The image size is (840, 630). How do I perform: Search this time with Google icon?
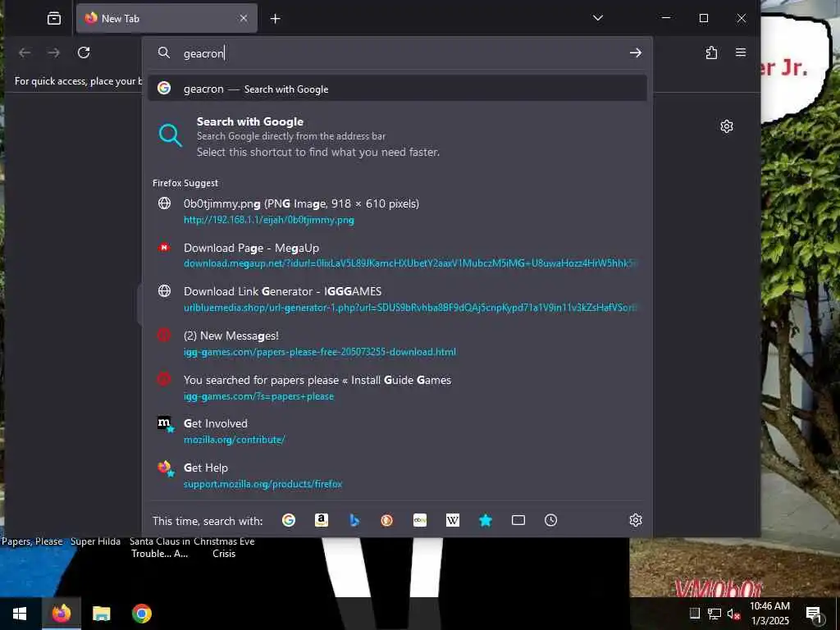click(289, 520)
